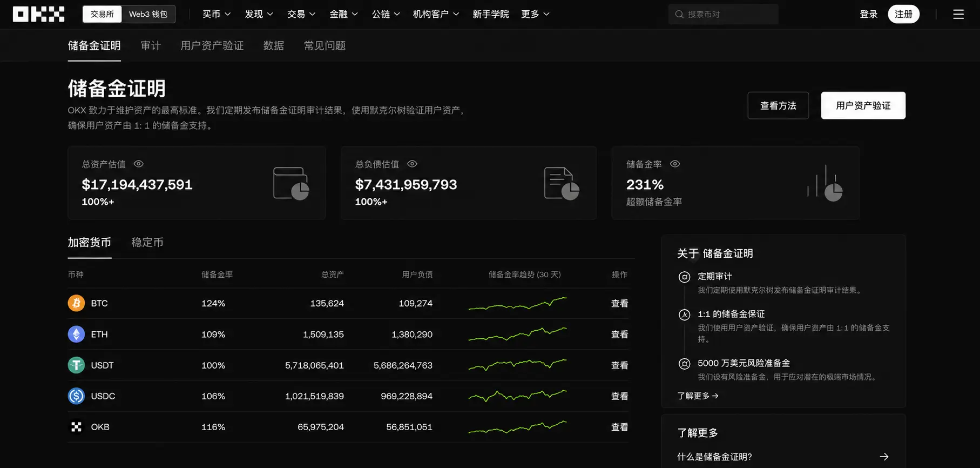Screen dimensions: 980x468
Task: Click the document icon in 总负债估值 card
Action: [562, 183]
